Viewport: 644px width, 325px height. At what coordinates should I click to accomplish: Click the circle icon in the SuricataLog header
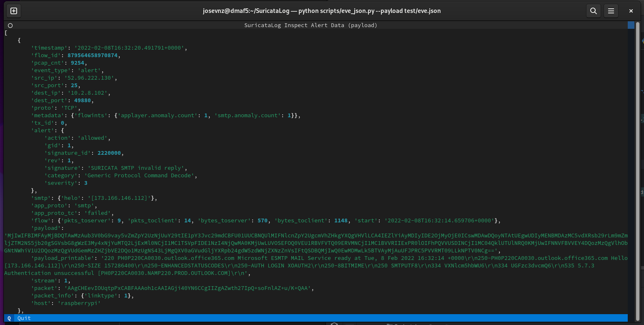click(x=10, y=25)
